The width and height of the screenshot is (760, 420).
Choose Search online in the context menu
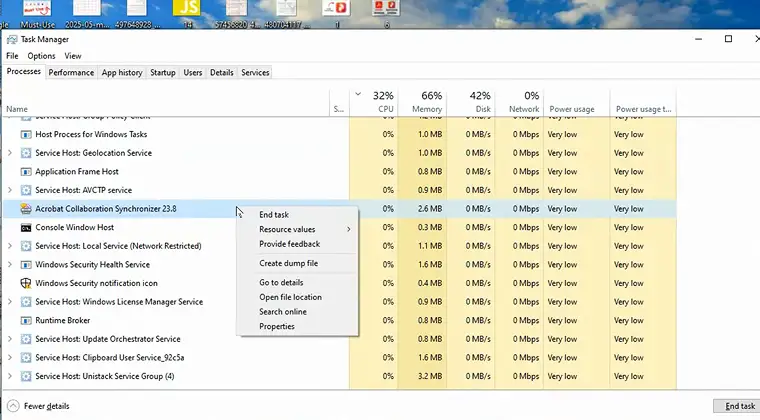click(297, 312)
